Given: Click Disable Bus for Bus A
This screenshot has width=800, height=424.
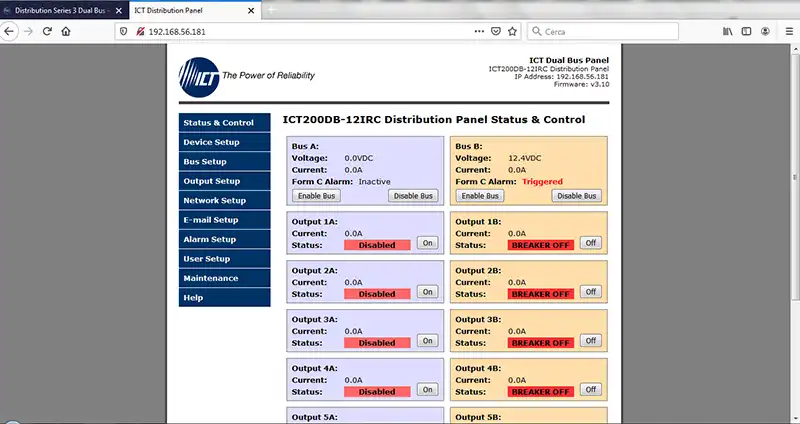Looking at the screenshot, I should tap(413, 195).
